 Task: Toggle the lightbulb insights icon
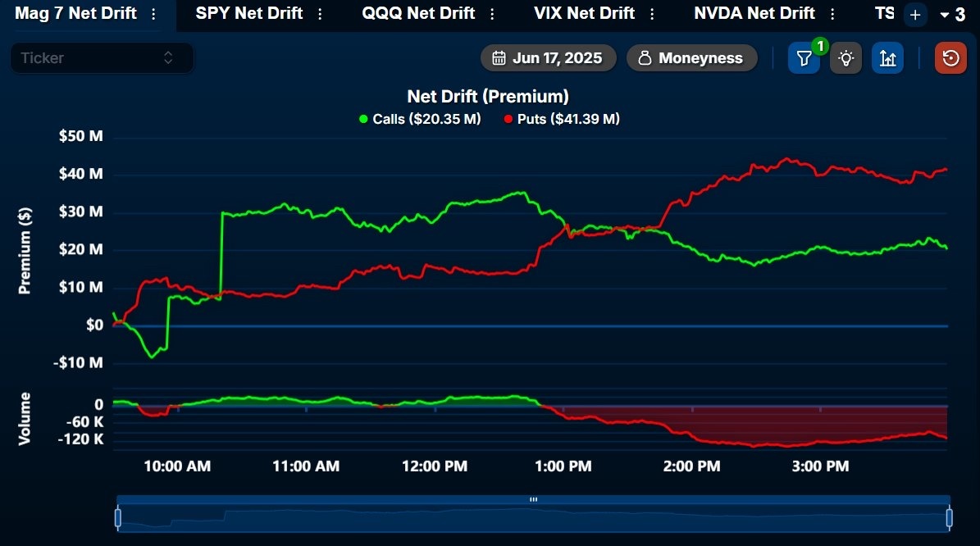pos(846,58)
